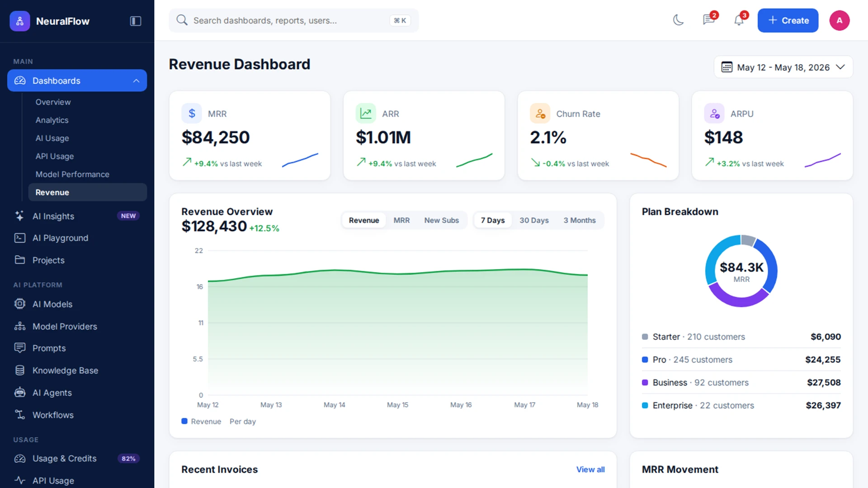Click the AI Insights sparkle icon
This screenshot has width=868, height=488.
pyautogui.click(x=20, y=216)
